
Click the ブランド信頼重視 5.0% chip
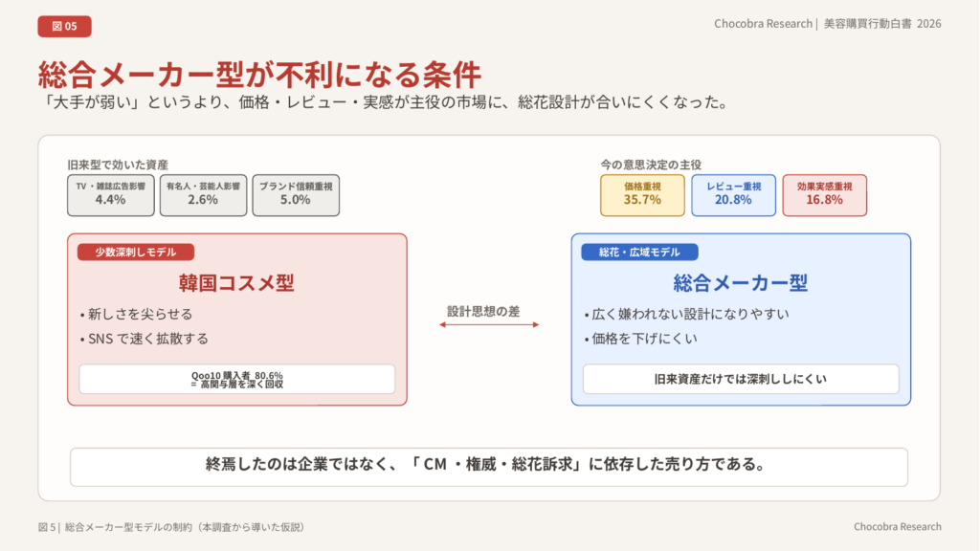pos(296,195)
